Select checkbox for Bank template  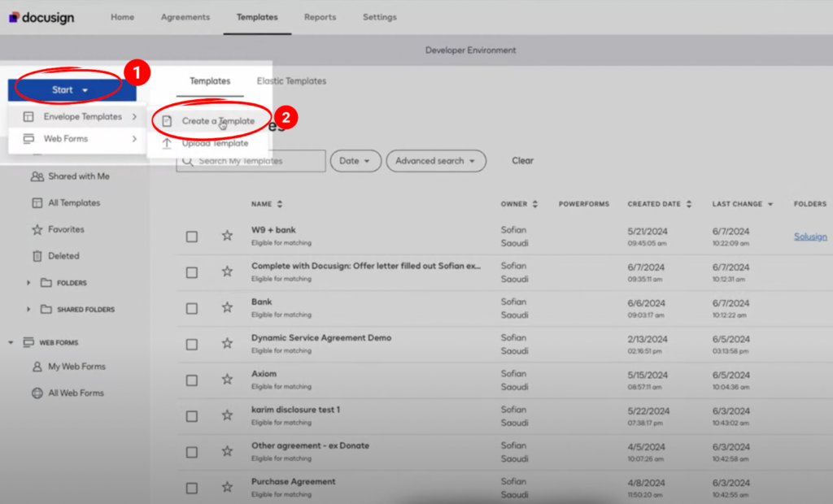192,309
